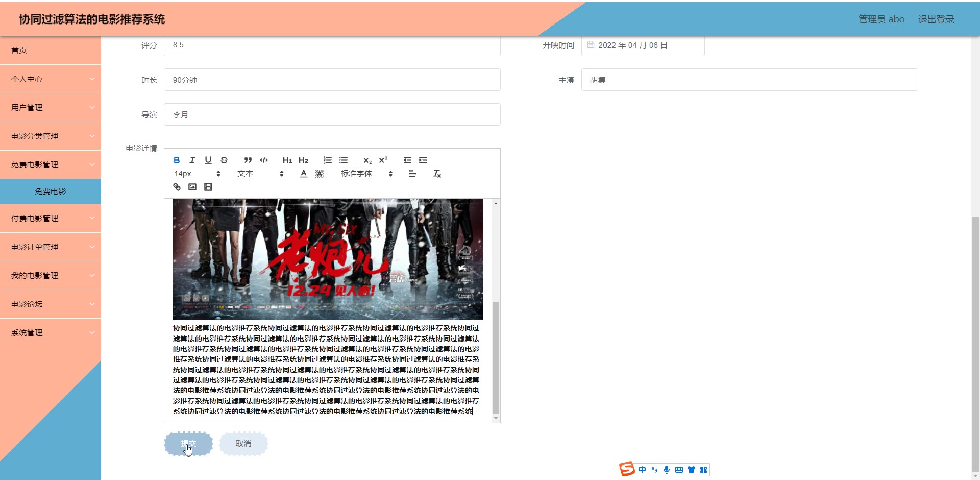
Task: Submit the form with 提交 button
Action: 188,444
